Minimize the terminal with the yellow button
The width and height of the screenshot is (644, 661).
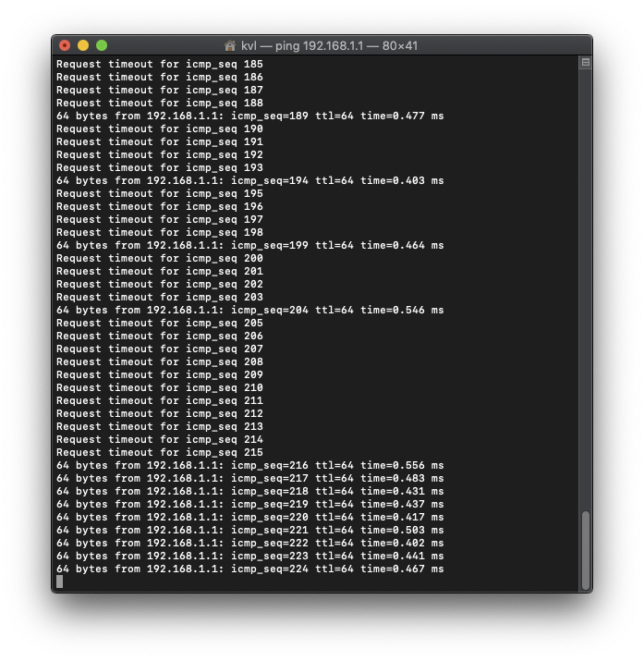click(83, 45)
